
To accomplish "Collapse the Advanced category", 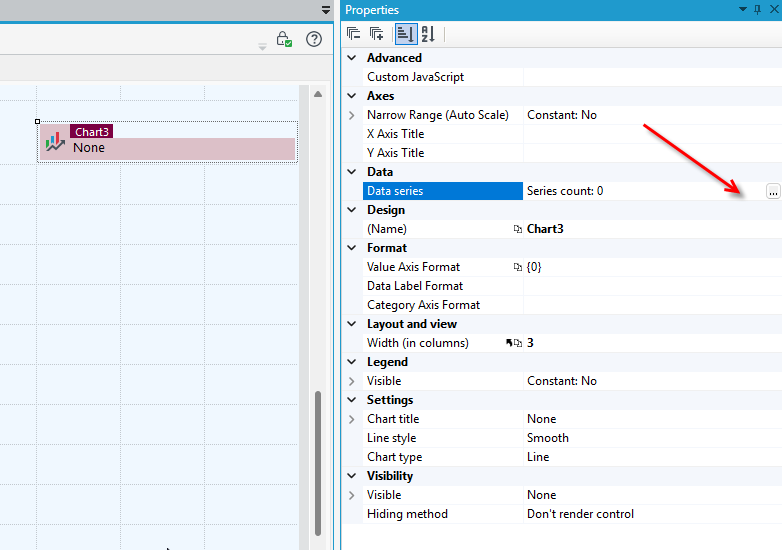I will pyautogui.click(x=352, y=58).
